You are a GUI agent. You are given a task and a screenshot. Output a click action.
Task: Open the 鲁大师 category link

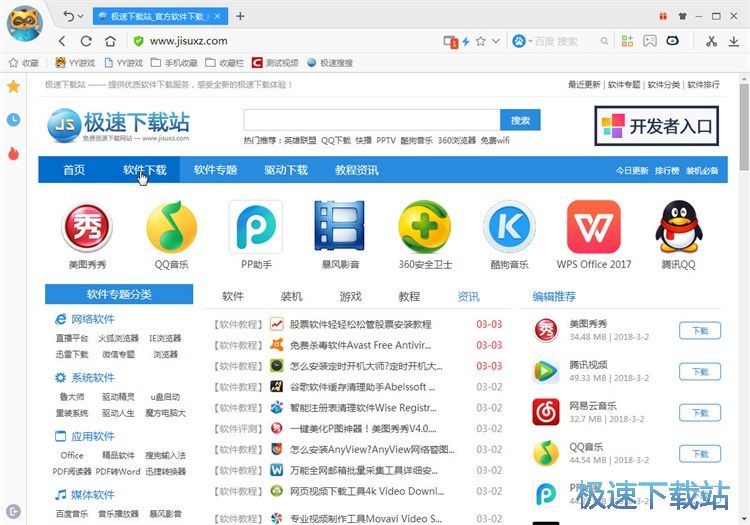[72, 397]
